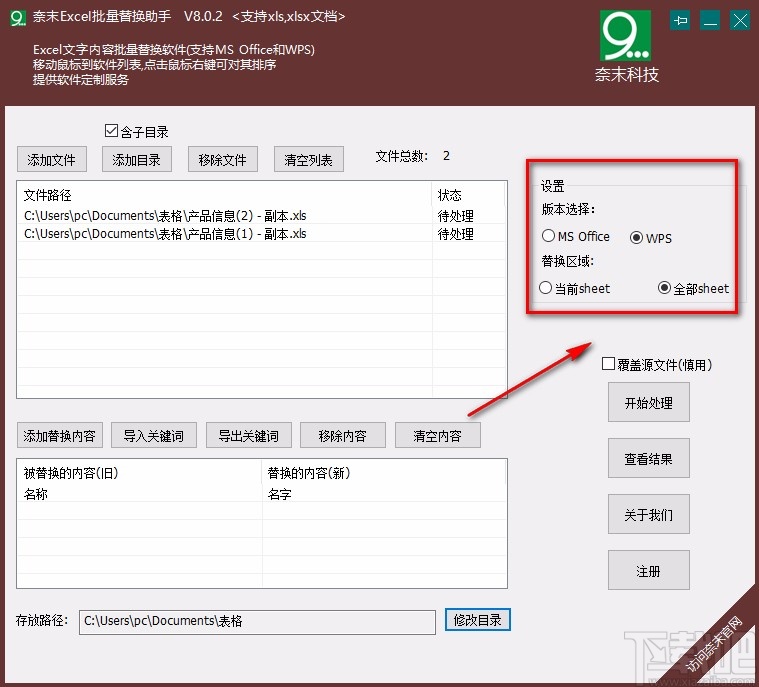Select the old content cell 名称
This screenshot has width=759, height=687.
[x=36, y=494]
